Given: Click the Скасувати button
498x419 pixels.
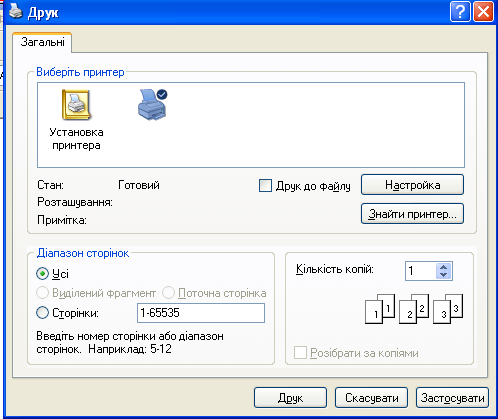Looking at the screenshot, I should [x=371, y=398].
